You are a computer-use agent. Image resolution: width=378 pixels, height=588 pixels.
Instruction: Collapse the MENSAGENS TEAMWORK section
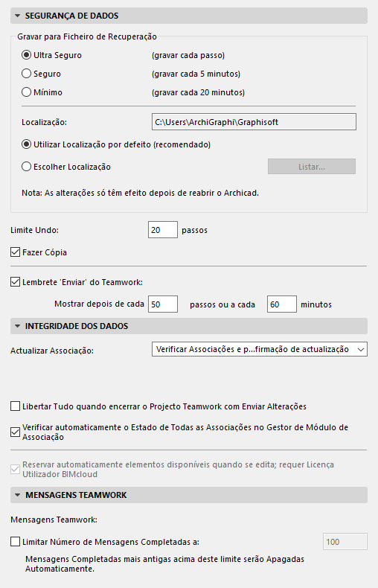pyautogui.click(x=17, y=495)
